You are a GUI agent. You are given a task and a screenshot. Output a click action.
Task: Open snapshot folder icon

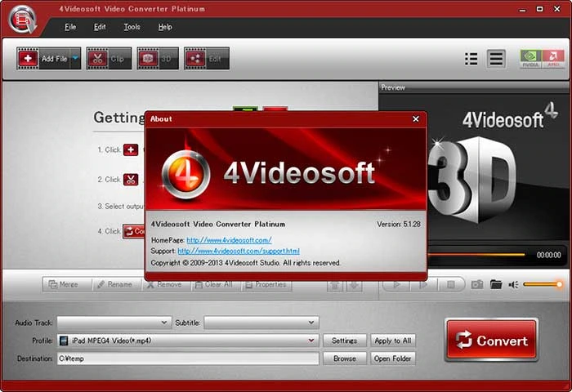click(496, 284)
